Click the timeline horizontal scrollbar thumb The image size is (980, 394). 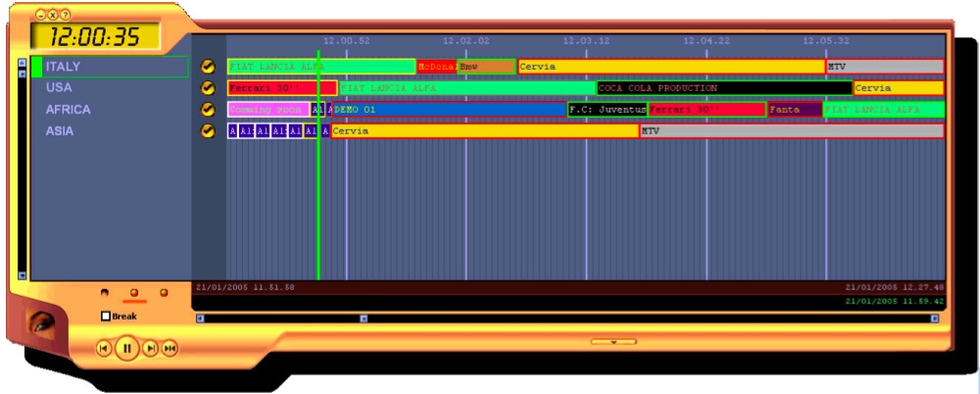click(364, 319)
